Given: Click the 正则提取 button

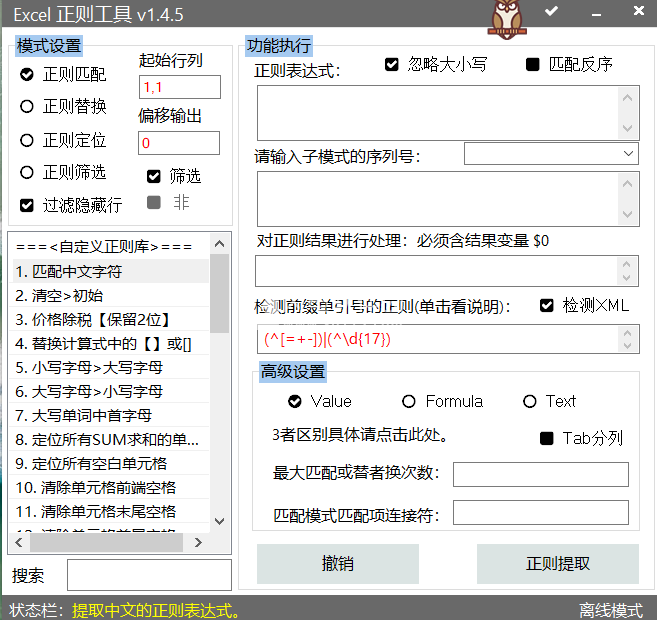Looking at the screenshot, I should point(558,564).
